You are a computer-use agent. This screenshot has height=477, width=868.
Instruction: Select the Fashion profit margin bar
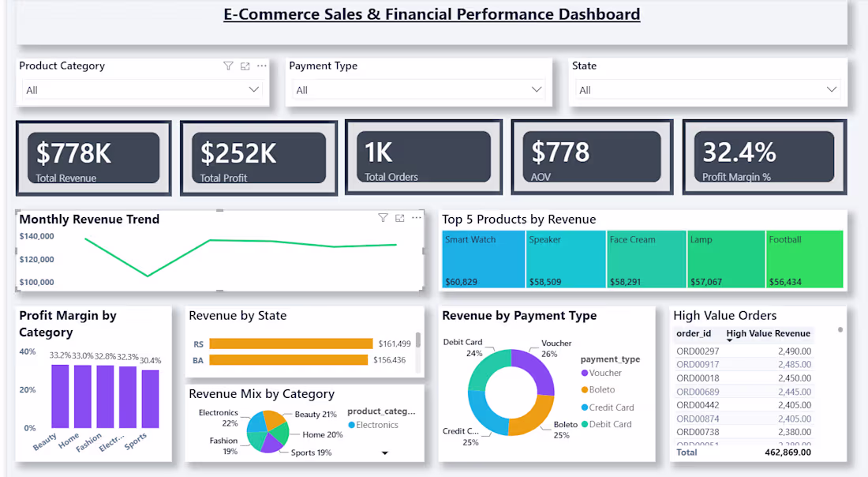(x=105, y=396)
